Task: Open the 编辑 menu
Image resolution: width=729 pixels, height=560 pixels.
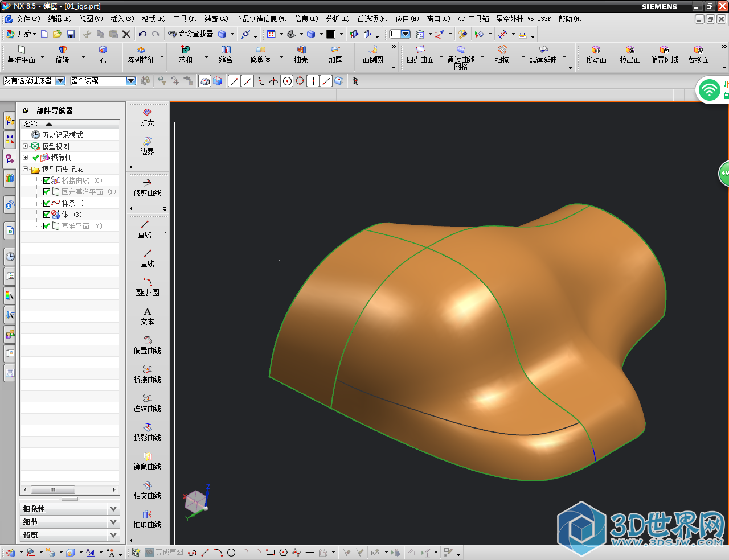Action: 59,19
